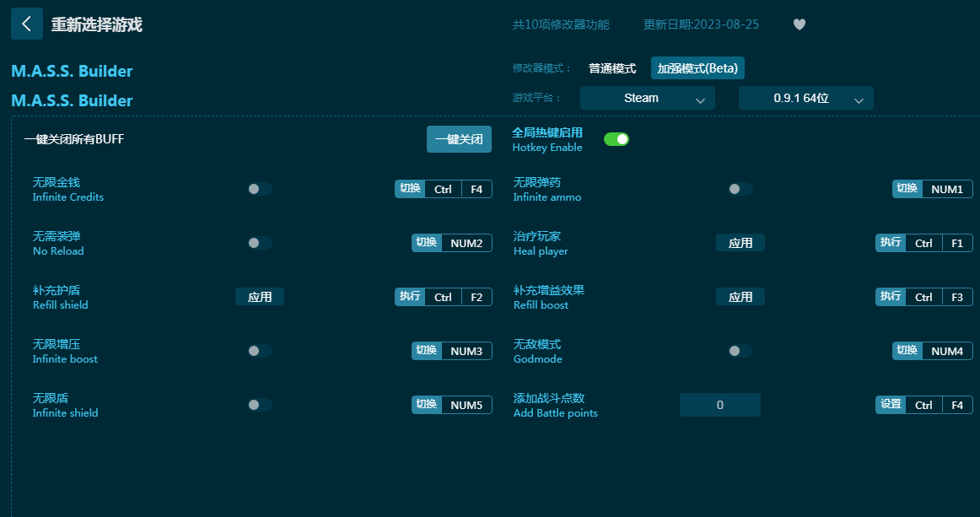Click the Add Battle points value field
Image resolution: width=980 pixels, height=517 pixels.
pos(720,405)
